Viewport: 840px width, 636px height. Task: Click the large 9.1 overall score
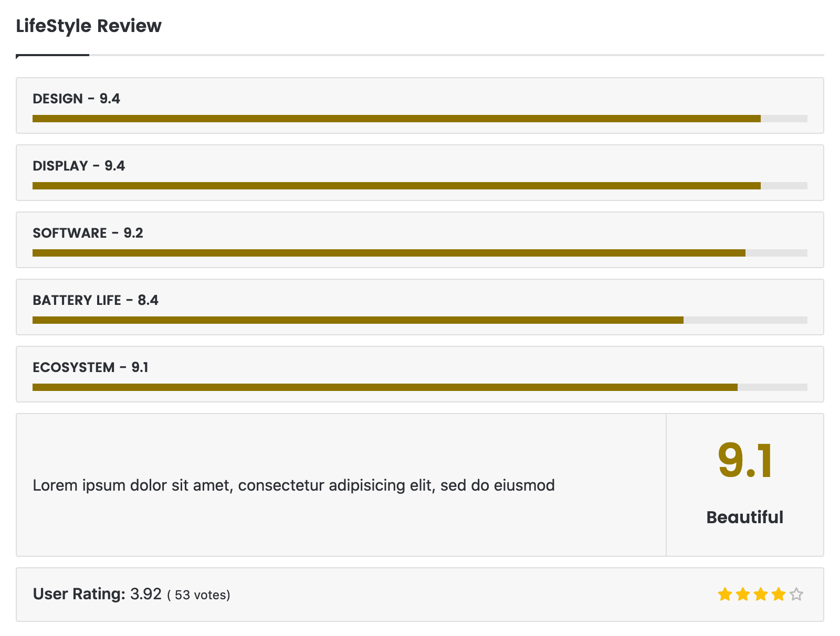pyautogui.click(x=744, y=461)
